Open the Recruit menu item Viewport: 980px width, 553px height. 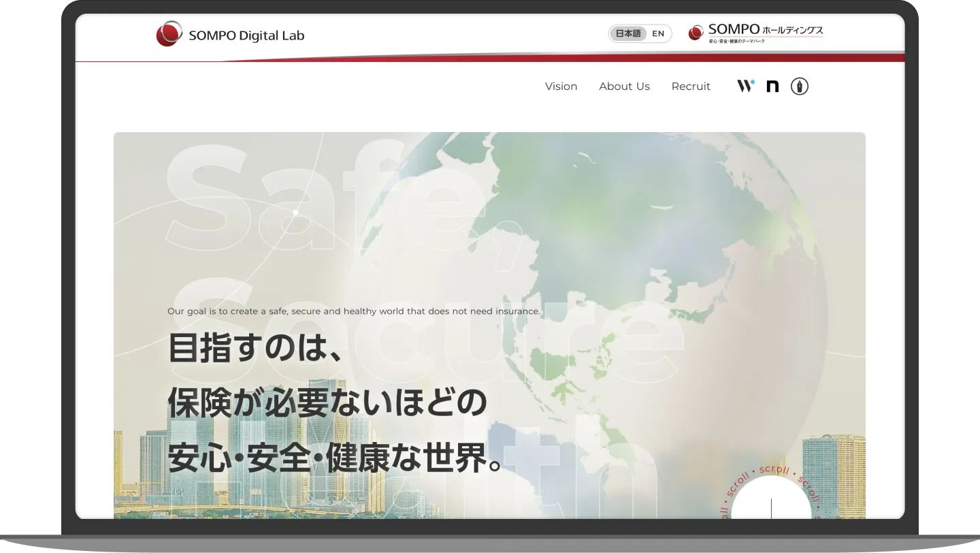point(691,86)
